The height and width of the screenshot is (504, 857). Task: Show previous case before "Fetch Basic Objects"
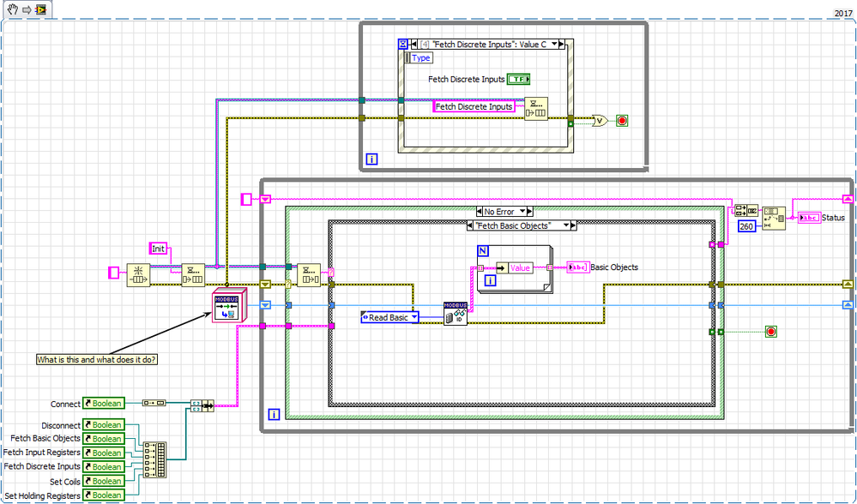(x=471, y=225)
